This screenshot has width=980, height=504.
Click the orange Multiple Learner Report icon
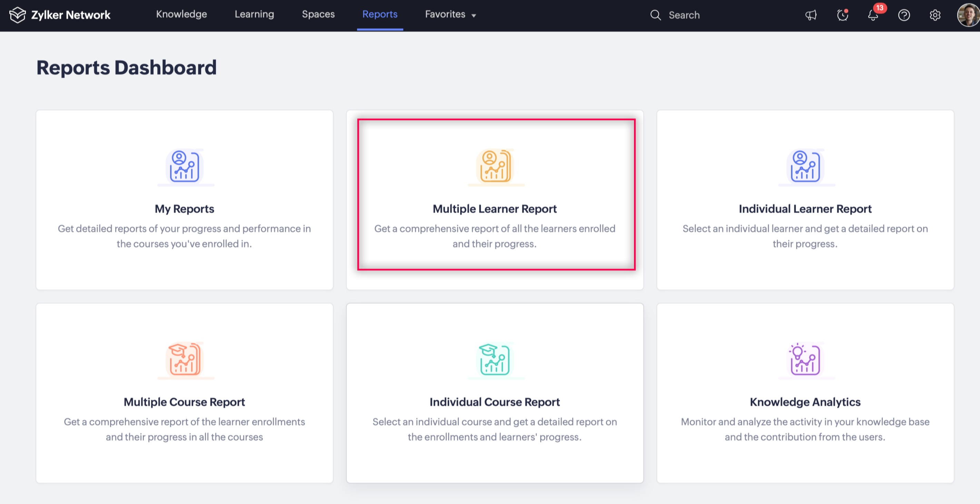[x=495, y=166]
